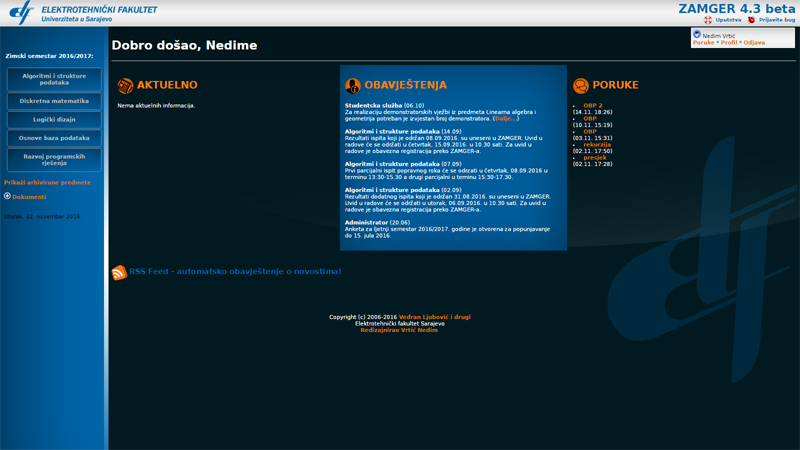Screen dimensions: 800x450
Task: Open the Algoritmi i strukture podataka subject
Action: click(54, 79)
